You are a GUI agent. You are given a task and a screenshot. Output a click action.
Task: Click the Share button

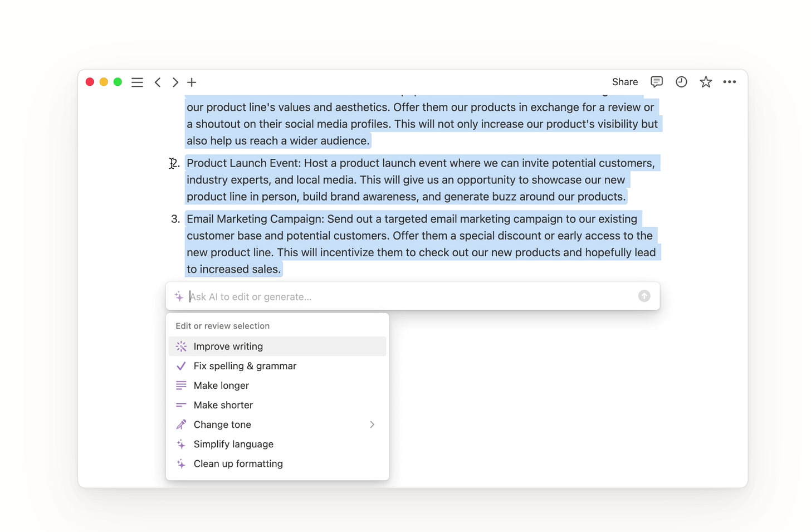(625, 82)
